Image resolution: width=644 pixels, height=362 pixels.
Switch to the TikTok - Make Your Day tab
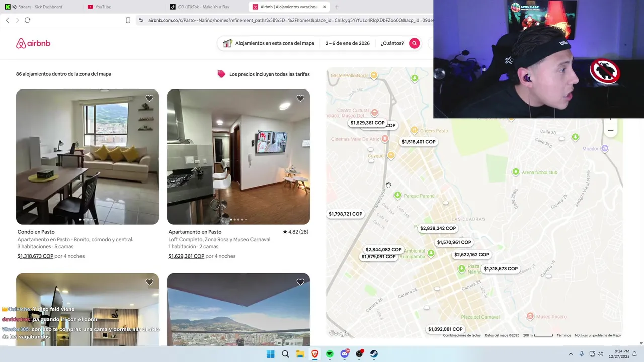(x=206, y=7)
